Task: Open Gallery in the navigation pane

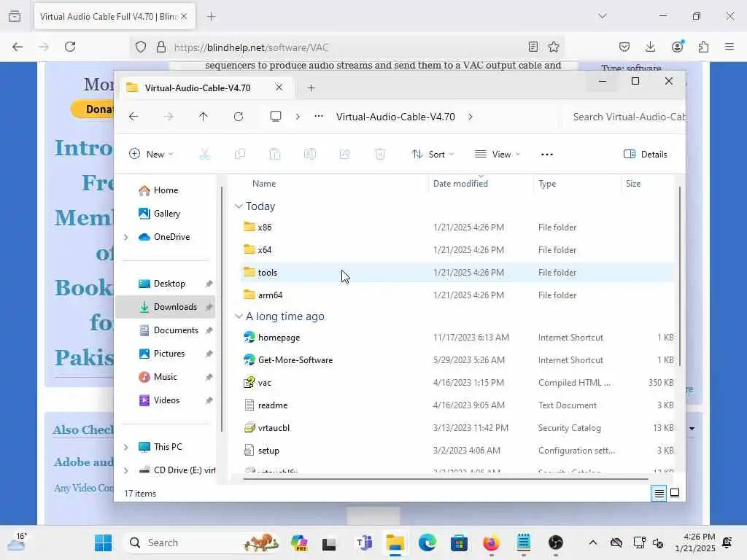Action: 166,214
